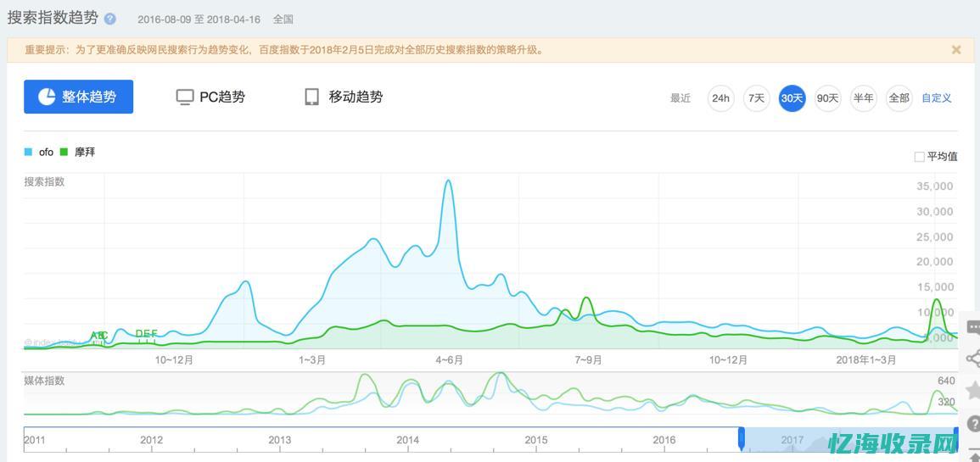
Task: Choose the 90天 time range
Action: [827, 98]
